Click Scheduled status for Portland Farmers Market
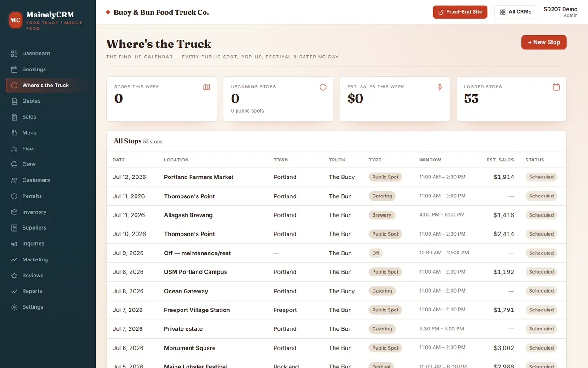The width and height of the screenshot is (588, 368). (541, 177)
